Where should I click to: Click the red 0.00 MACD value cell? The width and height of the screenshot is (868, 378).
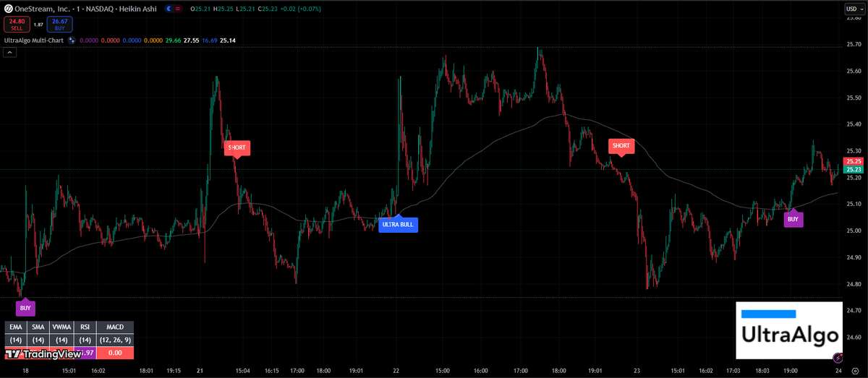coord(115,353)
